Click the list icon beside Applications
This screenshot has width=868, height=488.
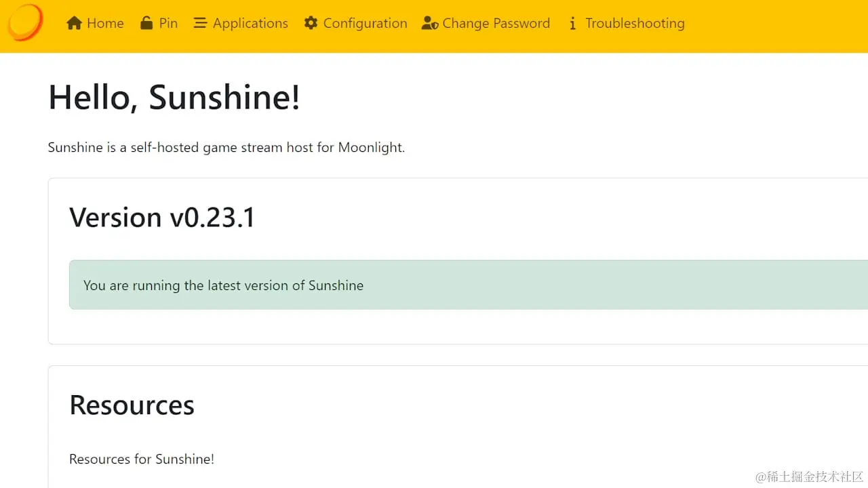tap(200, 23)
